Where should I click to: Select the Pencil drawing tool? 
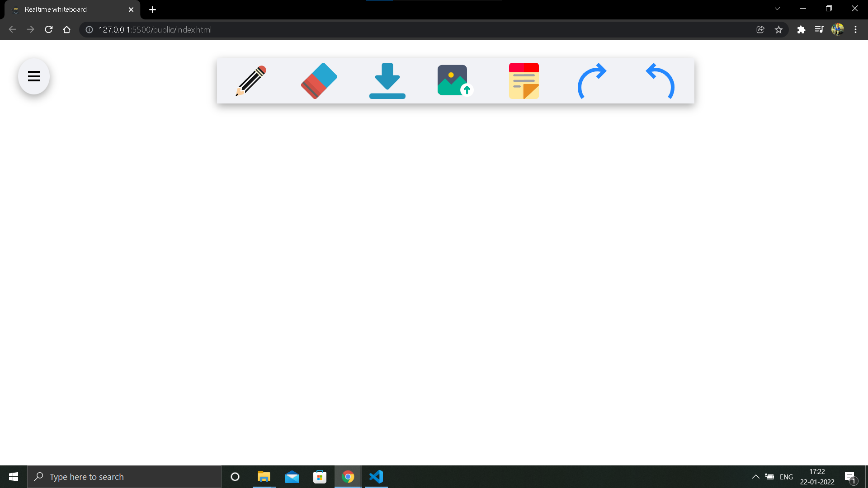[250, 81]
